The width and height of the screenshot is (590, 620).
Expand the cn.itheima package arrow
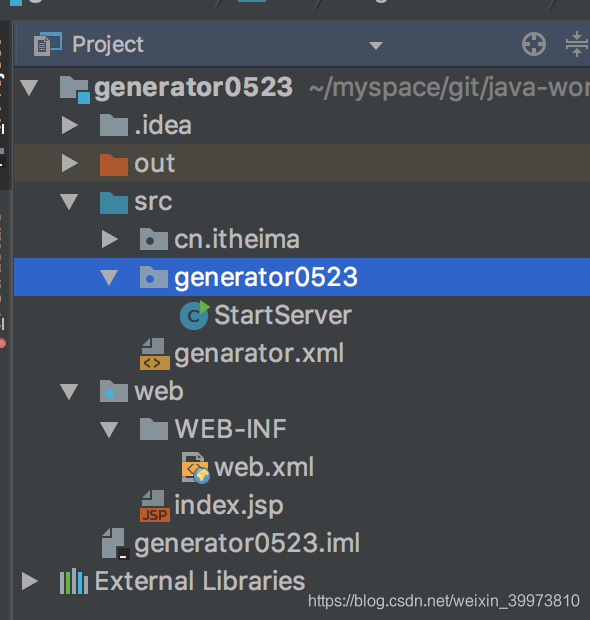(x=110, y=239)
